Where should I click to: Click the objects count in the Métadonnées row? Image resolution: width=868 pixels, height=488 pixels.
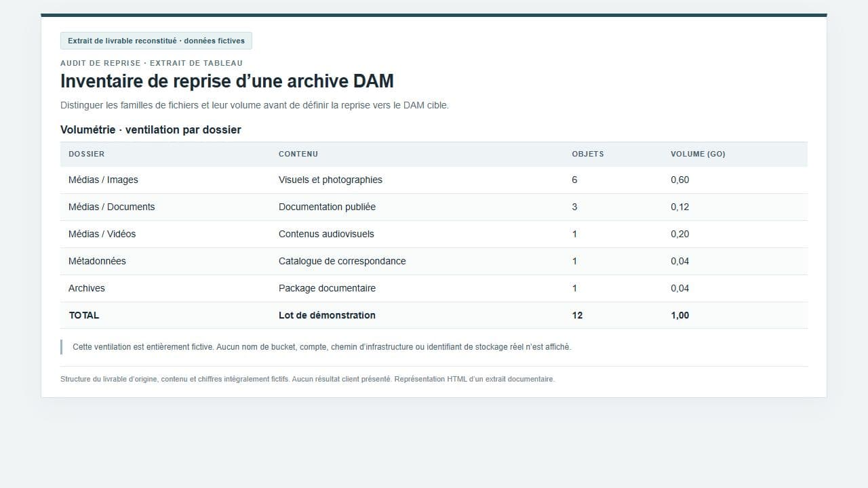pos(575,261)
